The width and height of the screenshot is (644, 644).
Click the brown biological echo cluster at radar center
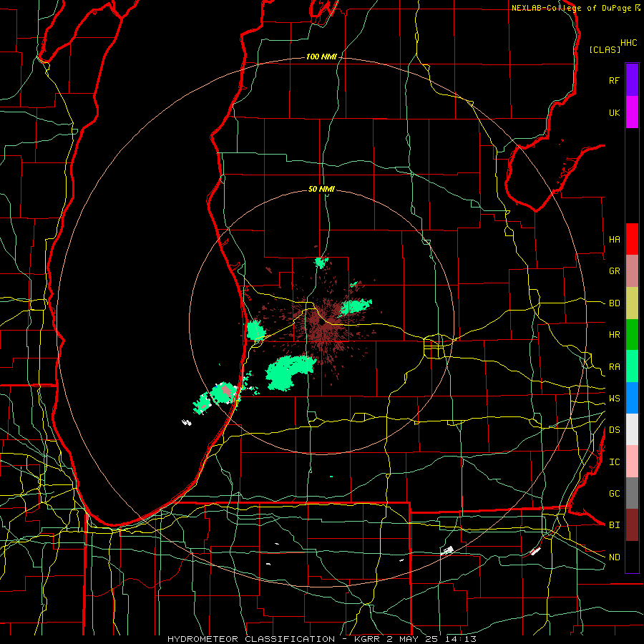click(x=324, y=324)
